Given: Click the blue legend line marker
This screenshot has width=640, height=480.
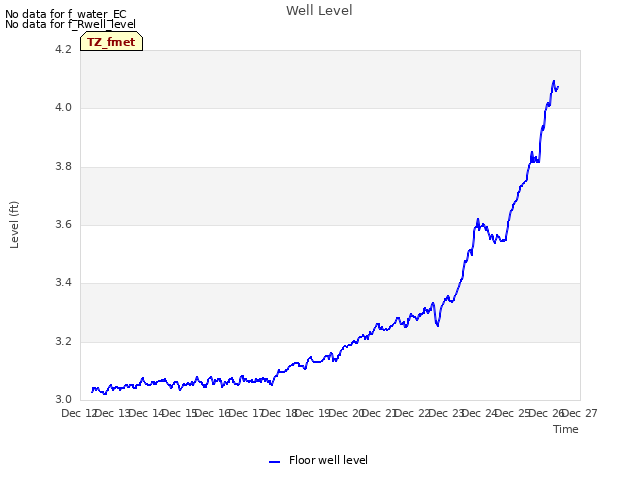Looking at the screenshot, I should click(275, 462).
